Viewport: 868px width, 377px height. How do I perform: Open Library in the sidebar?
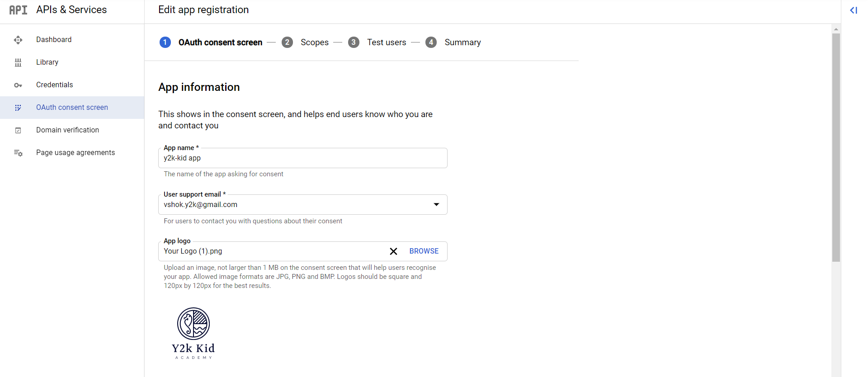72,62
